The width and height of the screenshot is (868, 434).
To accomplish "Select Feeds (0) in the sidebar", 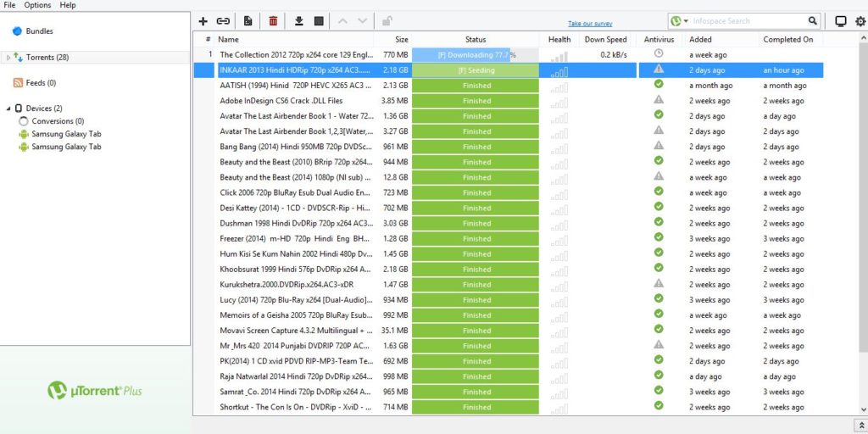I will tap(41, 83).
